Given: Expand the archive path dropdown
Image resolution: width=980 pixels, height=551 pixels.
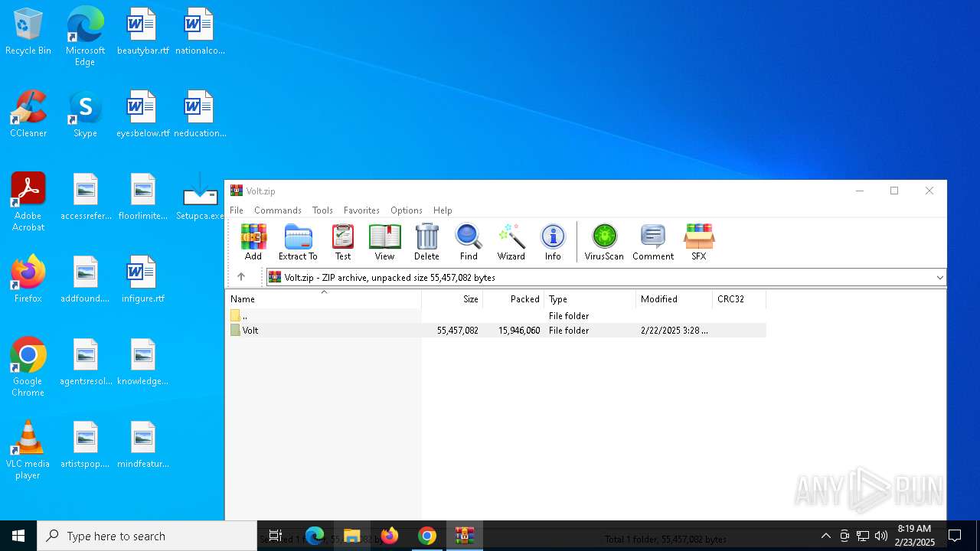Looking at the screenshot, I should pyautogui.click(x=939, y=277).
